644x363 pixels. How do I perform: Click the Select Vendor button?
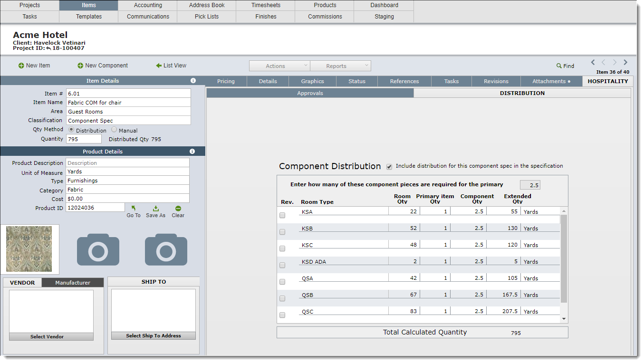pyautogui.click(x=51, y=336)
